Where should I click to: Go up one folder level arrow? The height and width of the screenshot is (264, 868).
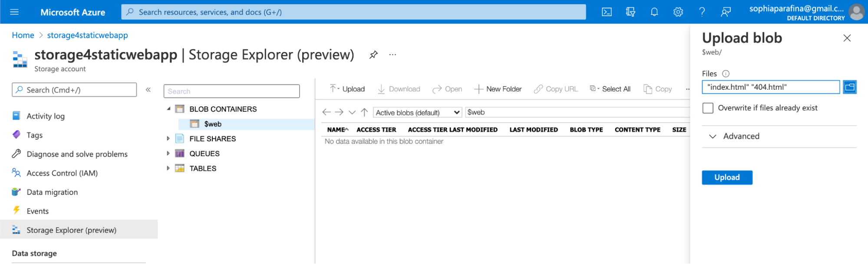tap(364, 112)
